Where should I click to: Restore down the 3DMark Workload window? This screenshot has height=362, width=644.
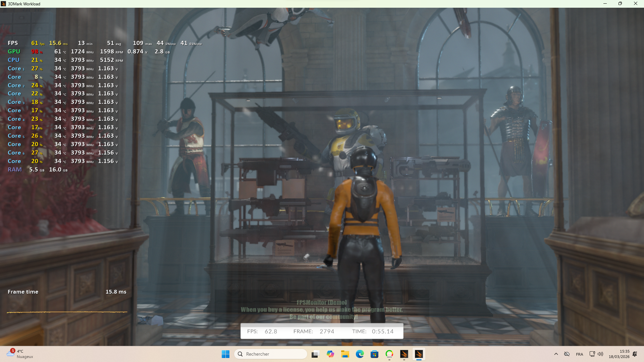pos(620,4)
